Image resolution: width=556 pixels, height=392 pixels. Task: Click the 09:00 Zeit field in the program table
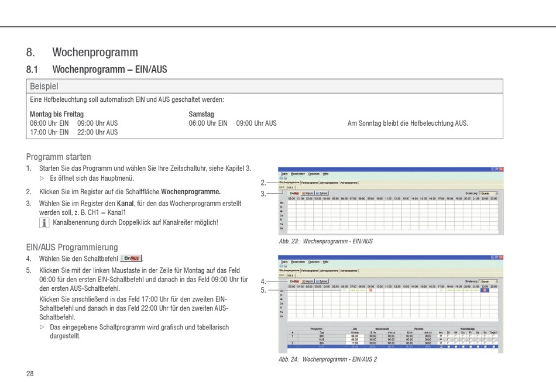click(355, 339)
